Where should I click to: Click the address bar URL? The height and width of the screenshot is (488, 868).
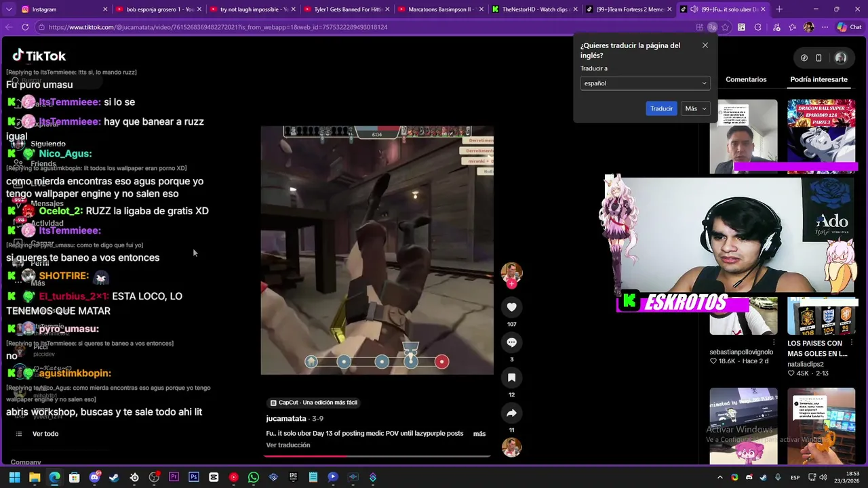(x=218, y=27)
